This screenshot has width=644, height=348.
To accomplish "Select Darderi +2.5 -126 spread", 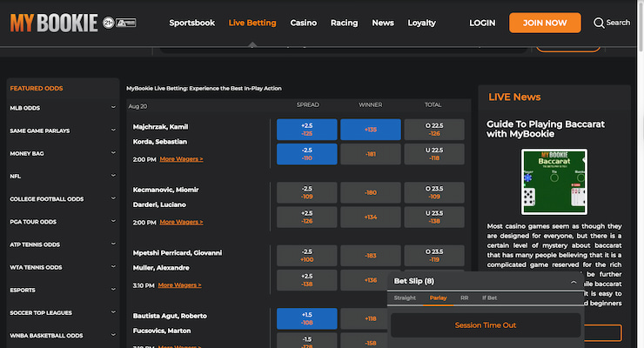I will coord(307,217).
